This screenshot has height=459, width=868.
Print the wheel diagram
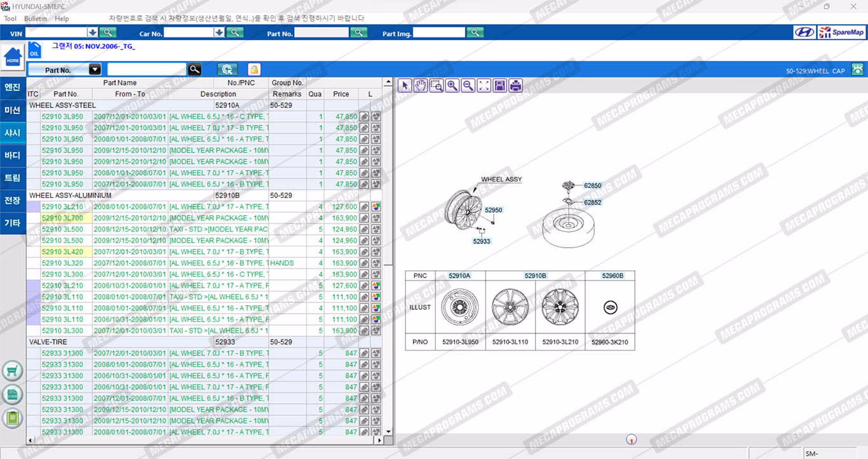(515, 86)
